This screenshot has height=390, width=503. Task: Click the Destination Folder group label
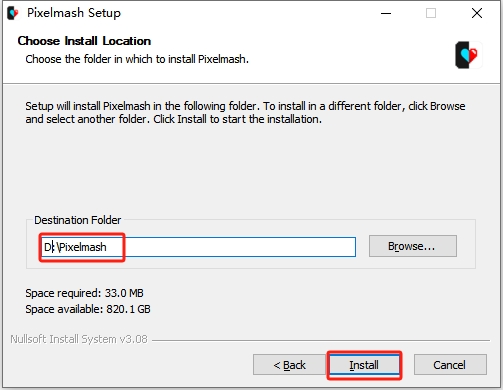[78, 220]
